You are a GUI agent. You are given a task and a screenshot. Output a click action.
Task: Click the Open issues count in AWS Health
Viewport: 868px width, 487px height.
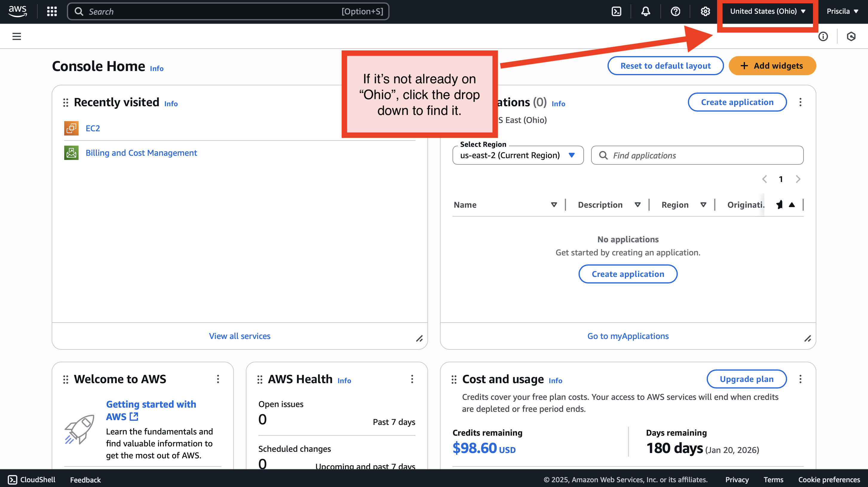263,419
